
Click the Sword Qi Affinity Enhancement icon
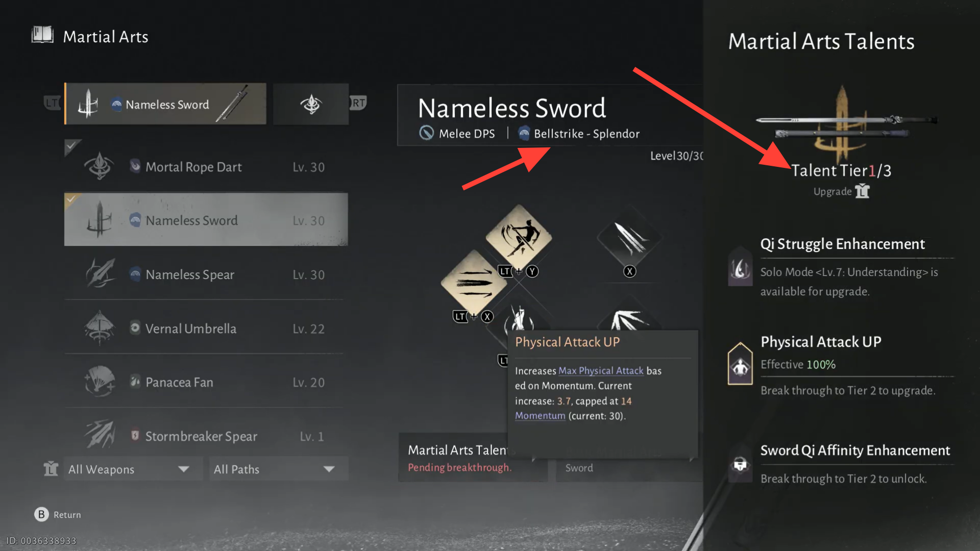point(740,464)
